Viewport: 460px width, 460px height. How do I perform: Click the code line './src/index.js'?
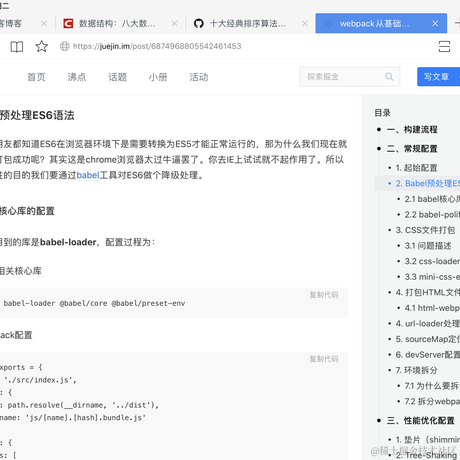pyautogui.click(x=40, y=380)
